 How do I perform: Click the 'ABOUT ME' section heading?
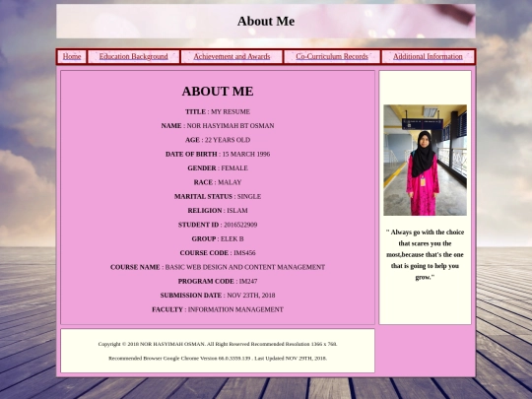click(x=218, y=91)
